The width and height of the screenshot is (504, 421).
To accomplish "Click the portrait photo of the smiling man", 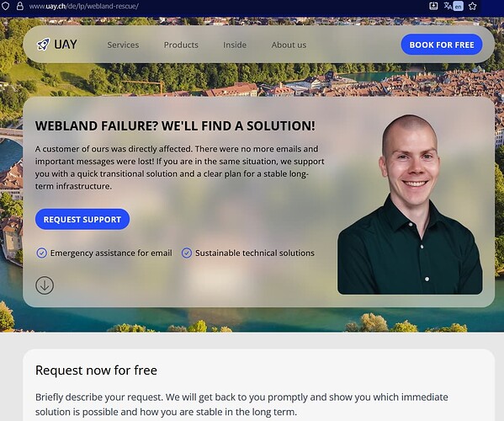I will (x=410, y=205).
